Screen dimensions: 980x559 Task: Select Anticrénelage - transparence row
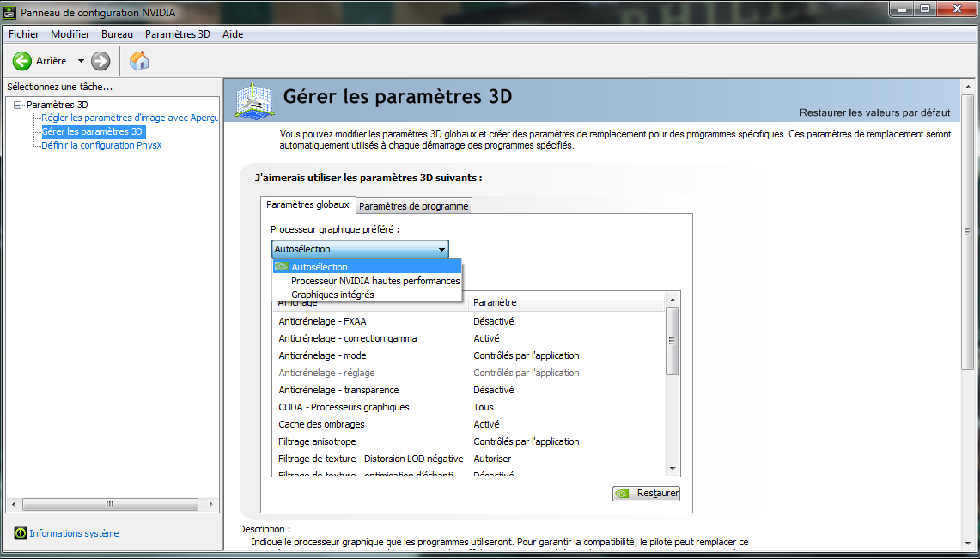468,390
